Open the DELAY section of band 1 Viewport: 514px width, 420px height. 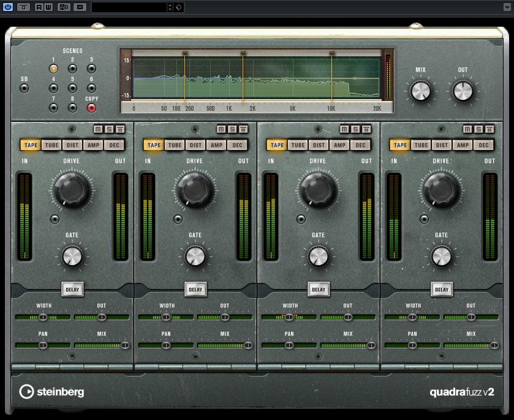[72, 289]
